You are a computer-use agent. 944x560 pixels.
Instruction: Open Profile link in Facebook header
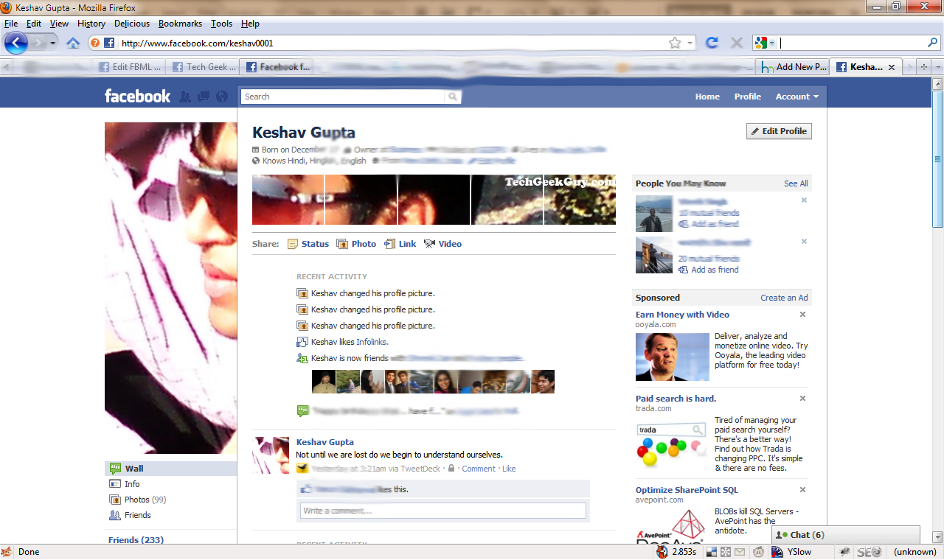click(748, 97)
